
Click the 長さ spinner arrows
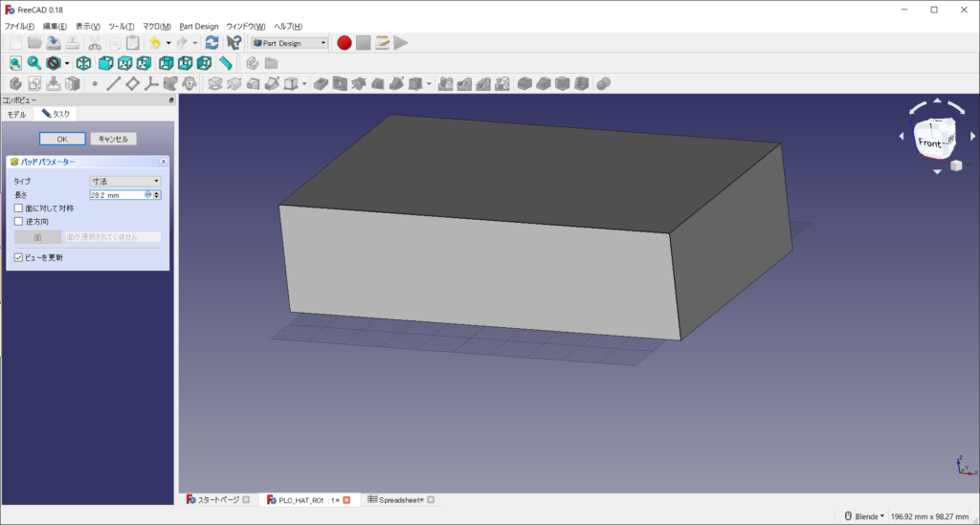pos(156,194)
